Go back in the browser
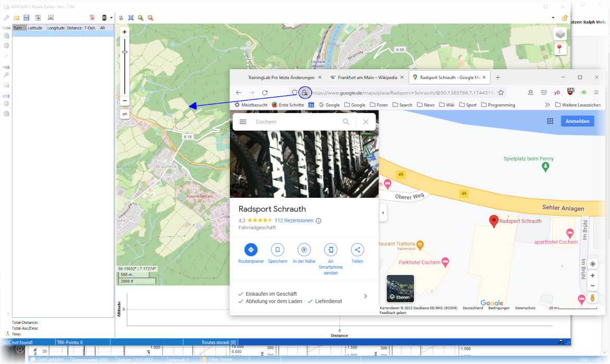610x364 pixels. [x=238, y=93]
